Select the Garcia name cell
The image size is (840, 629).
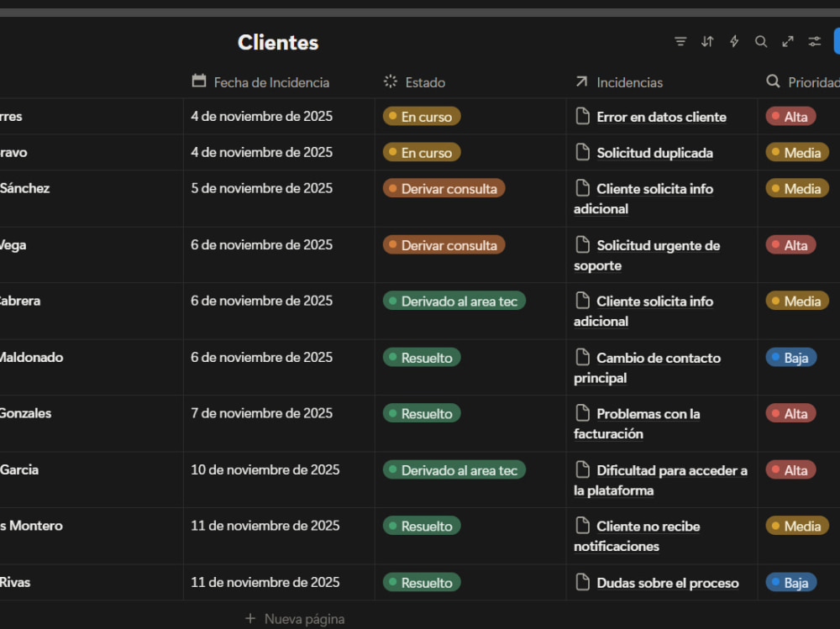click(91, 480)
